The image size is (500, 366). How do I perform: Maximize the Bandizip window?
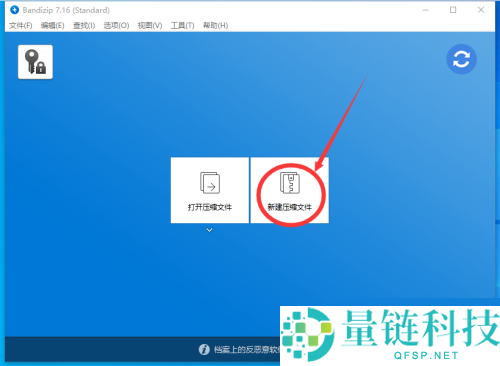[x=453, y=10]
